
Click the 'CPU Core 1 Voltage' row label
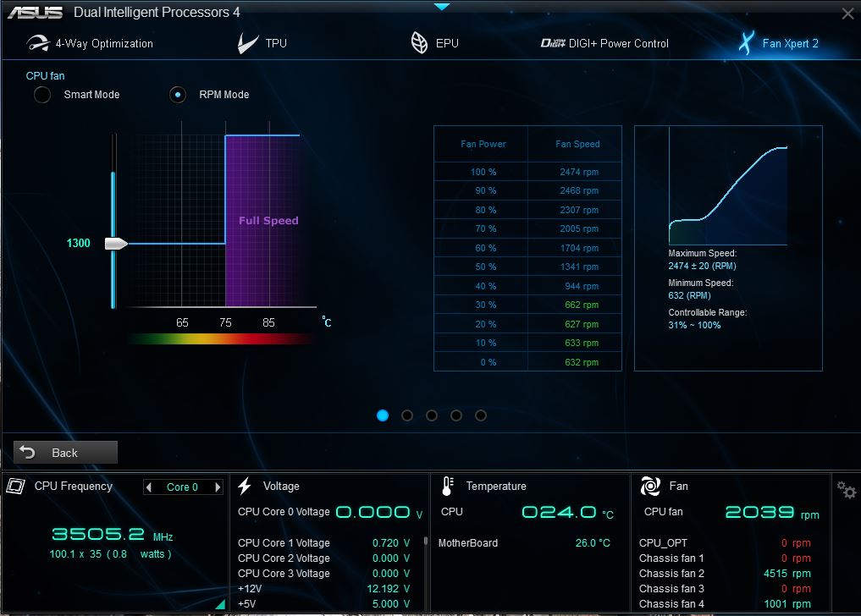284,542
